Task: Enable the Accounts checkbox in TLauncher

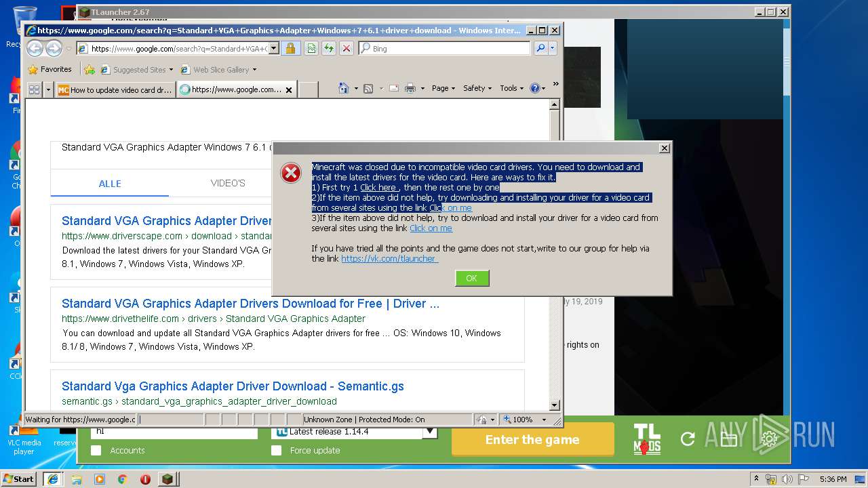Action: pyautogui.click(x=96, y=450)
